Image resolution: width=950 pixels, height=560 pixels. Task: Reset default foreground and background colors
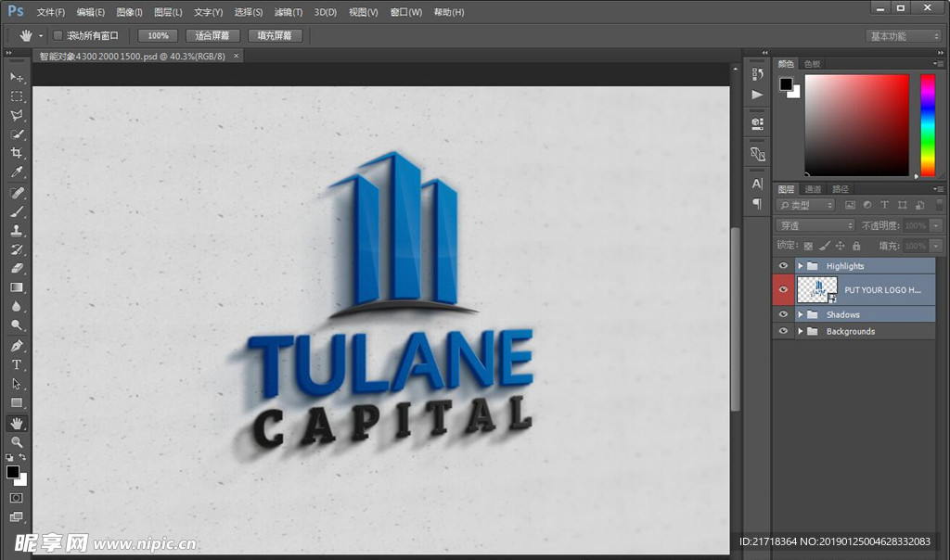click(x=9, y=457)
